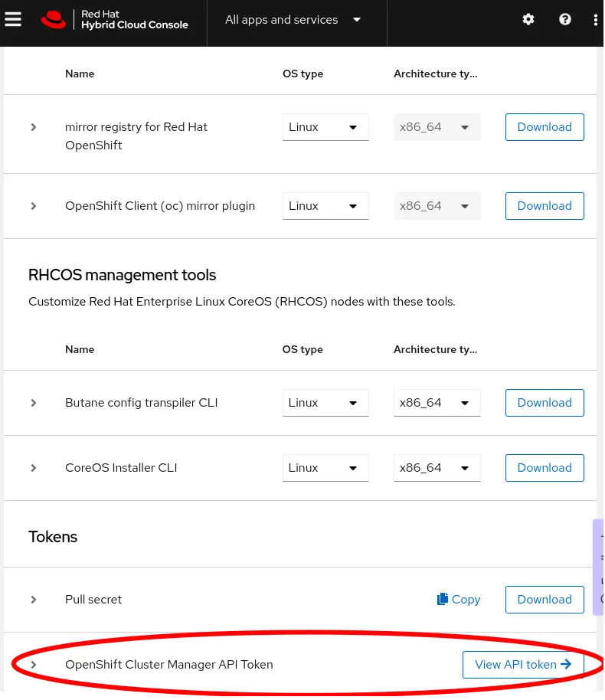
Task: Open the hamburger navigation menu
Action: (x=13, y=19)
